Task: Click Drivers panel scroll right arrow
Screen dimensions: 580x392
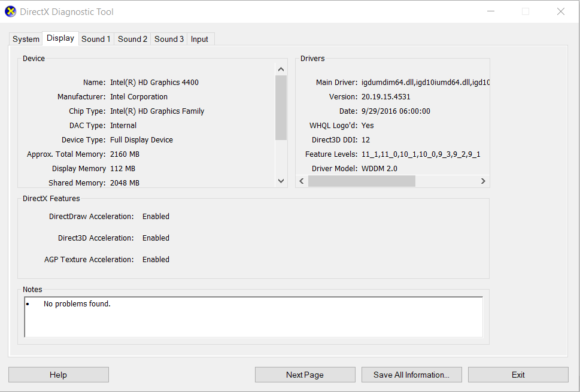Action: click(483, 181)
